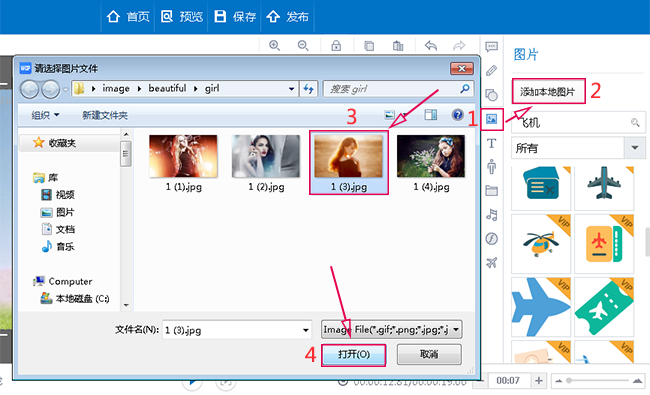Screen dimensions: 650x395
Task: Open the 组织 organize menu
Action: click(45, 115)
